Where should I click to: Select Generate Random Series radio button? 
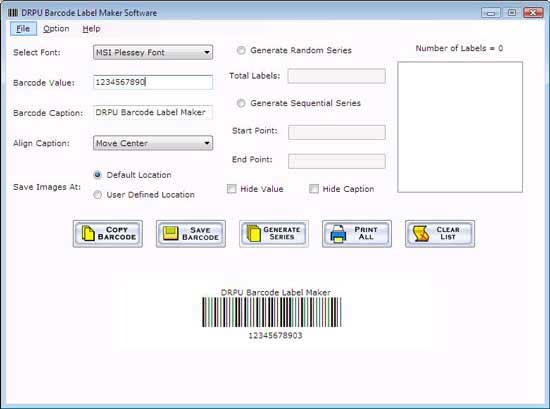pyautogui.click(x=241, y=51)
